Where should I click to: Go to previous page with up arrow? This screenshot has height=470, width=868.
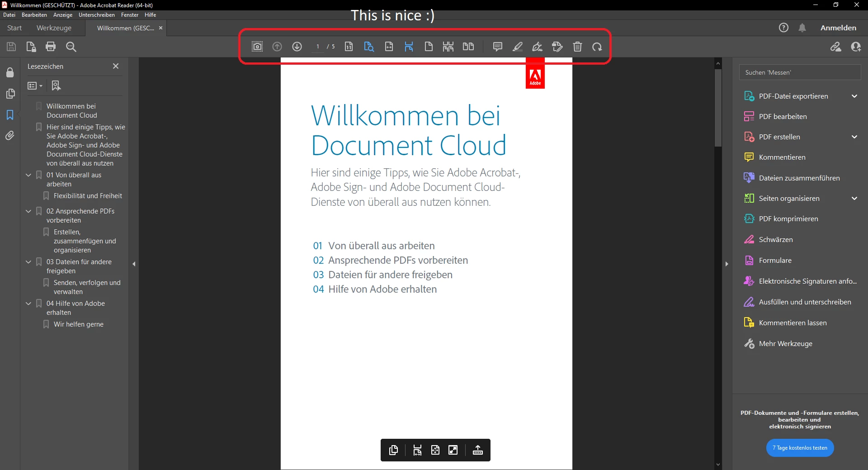[277, 47]
